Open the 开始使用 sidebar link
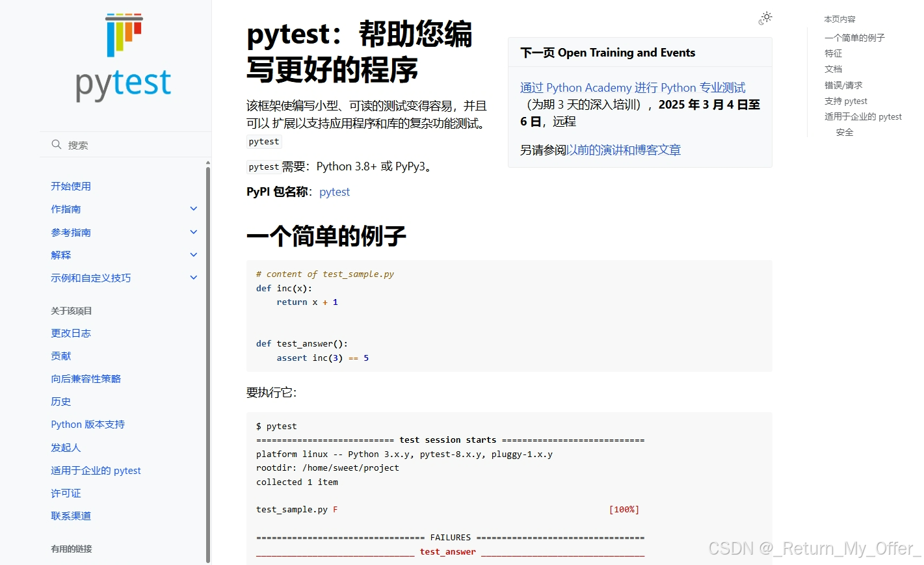Viewport: 924px width, 565px height. pos(71,186)
